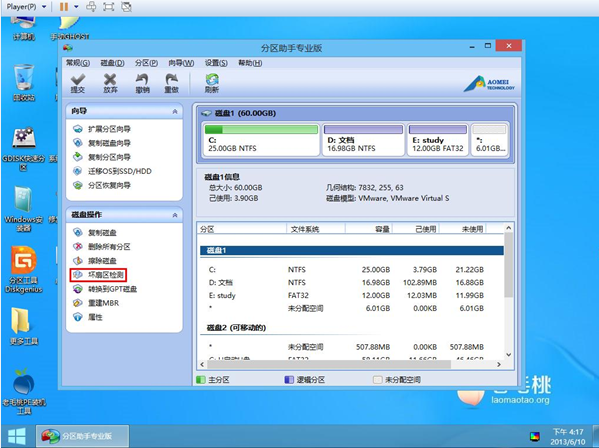Sort by 容量 column header
This screenshot has width=599, height=448.
pyautogui.click(x=369, y=229)
